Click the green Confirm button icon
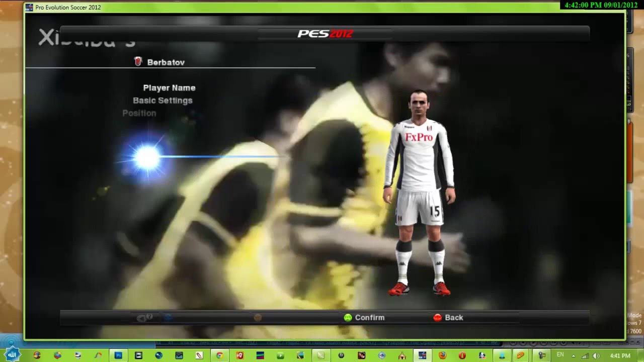This screenshot has height=362, width=644. pyautogui.click(x=348, y=318)
